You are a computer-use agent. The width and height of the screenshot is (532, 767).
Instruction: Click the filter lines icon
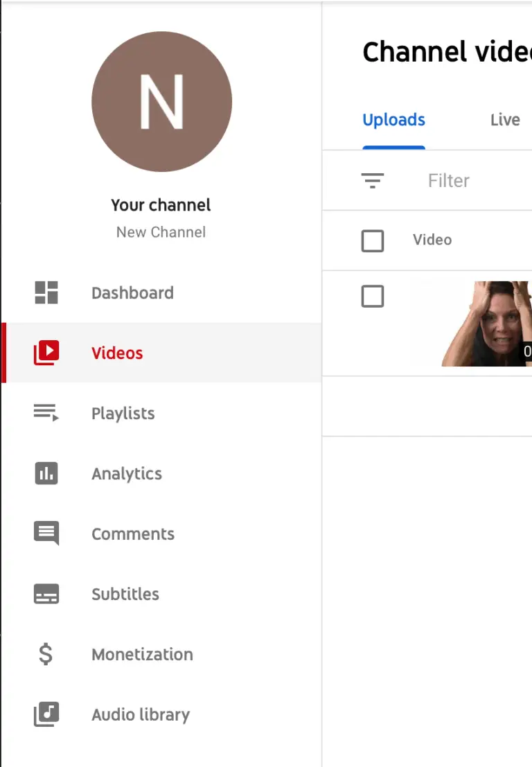373,181
